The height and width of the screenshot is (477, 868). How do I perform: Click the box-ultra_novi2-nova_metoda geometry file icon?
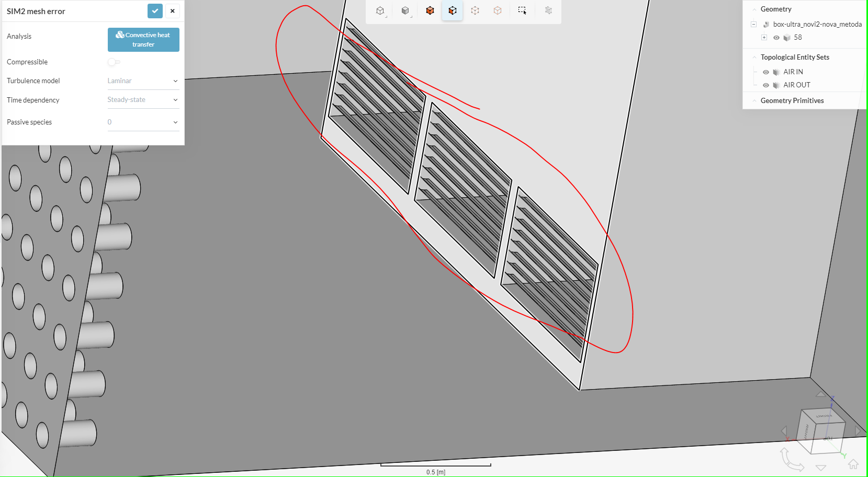(766, 25)
